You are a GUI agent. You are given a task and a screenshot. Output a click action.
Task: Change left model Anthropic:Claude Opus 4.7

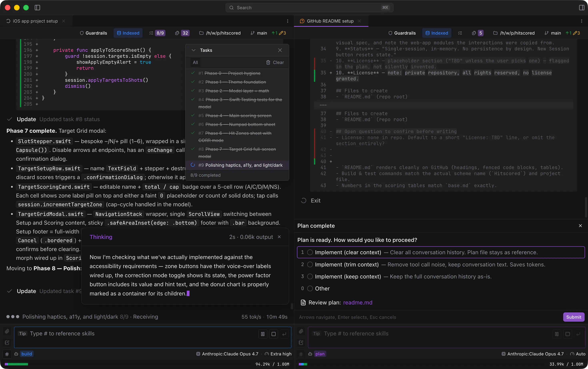pyautogui.click(x=227, y=354)
